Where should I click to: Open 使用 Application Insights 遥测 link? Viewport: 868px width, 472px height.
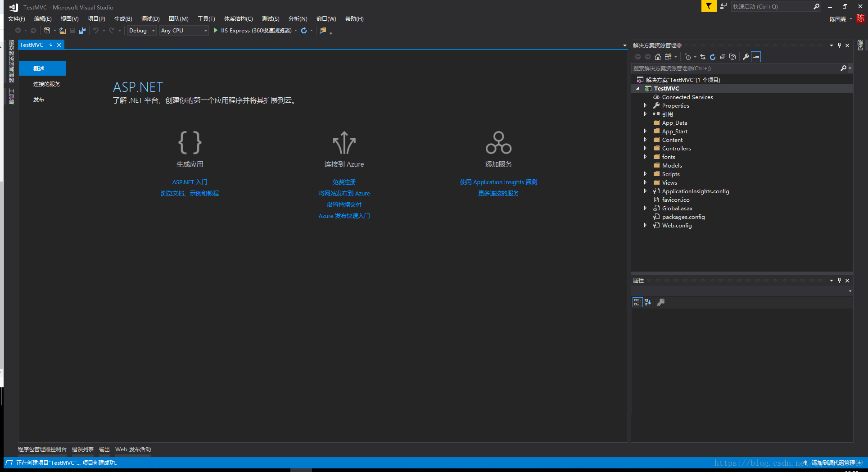pos(498,182)
